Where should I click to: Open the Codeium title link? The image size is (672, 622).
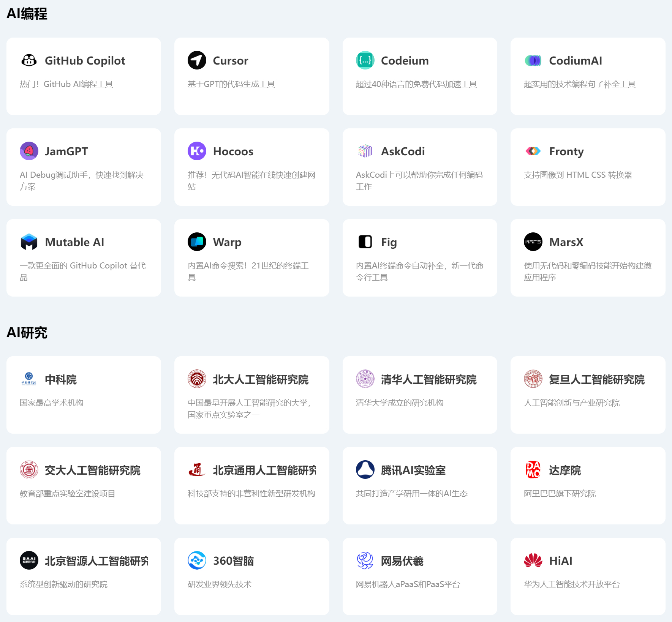[x=405, y=61]
